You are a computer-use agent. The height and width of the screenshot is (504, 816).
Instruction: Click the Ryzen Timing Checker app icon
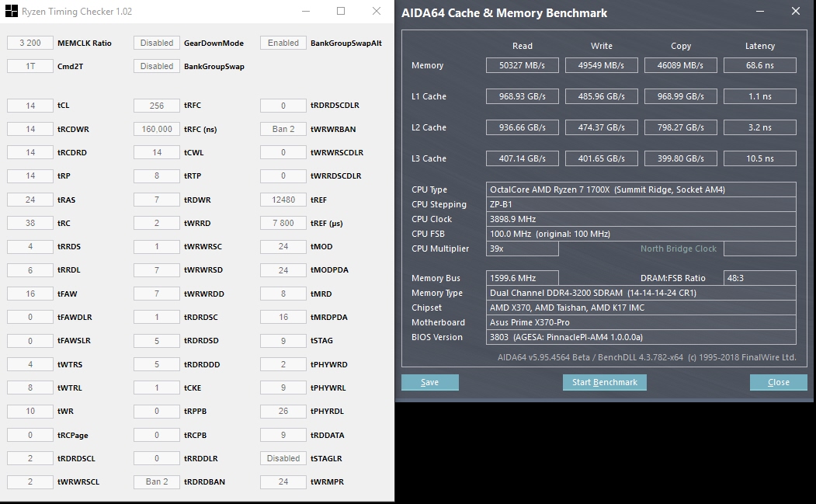point(12,12)
